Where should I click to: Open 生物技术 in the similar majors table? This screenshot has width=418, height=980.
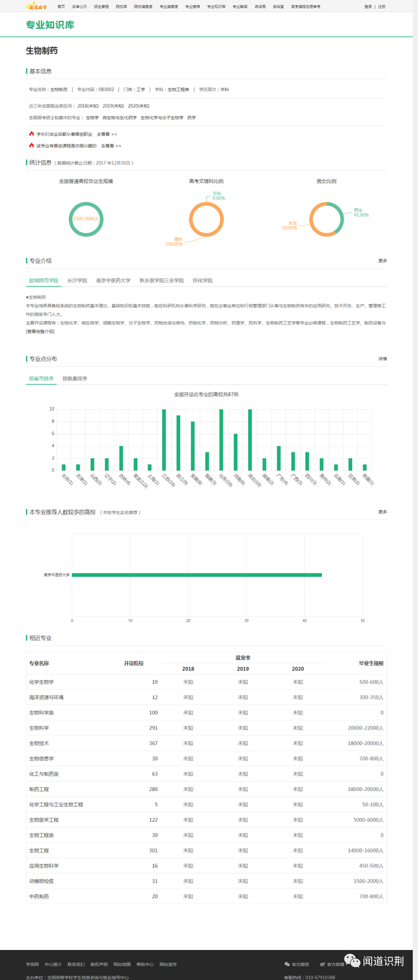39,743
